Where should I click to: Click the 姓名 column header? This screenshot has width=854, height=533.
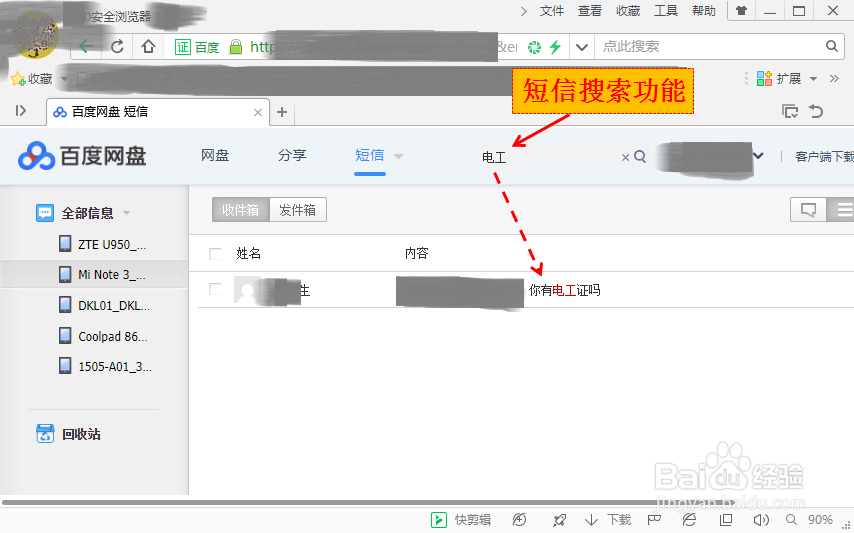coord(248,253)
